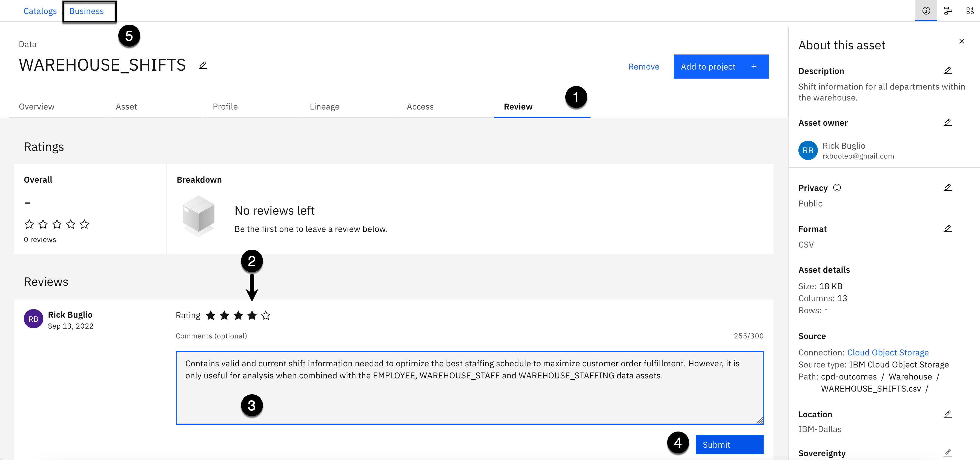Click the Add to project button
Viewport: 980px width, 460px height.
721,67
